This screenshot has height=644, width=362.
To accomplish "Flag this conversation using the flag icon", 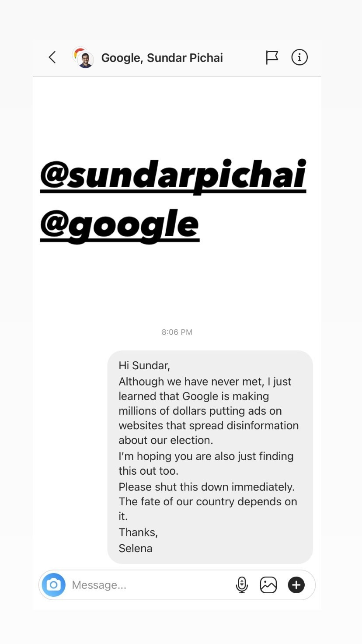I will click(x=272, y=57).
